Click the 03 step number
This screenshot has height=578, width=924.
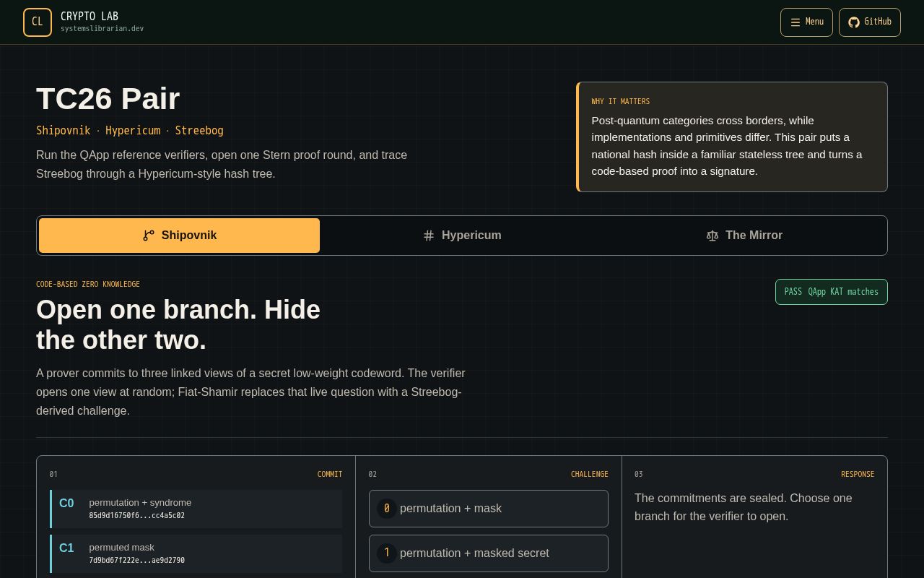[x=639, y=475]
